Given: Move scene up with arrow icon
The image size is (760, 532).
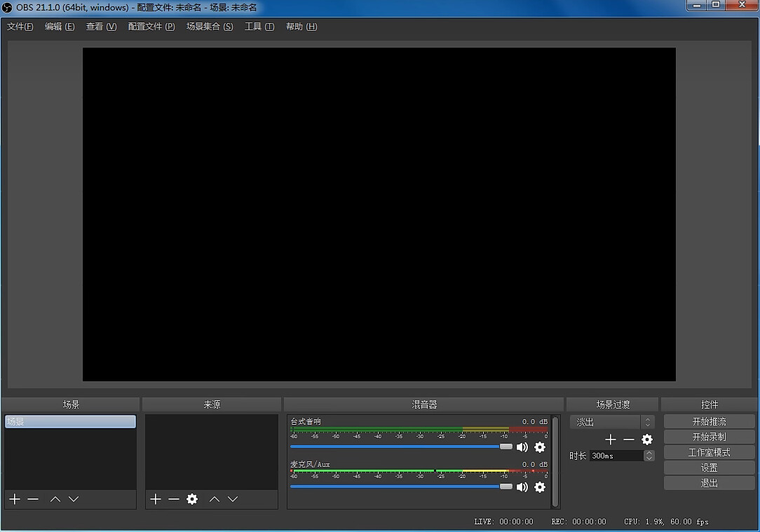Looking at the screenshot, I should [55, 499].
